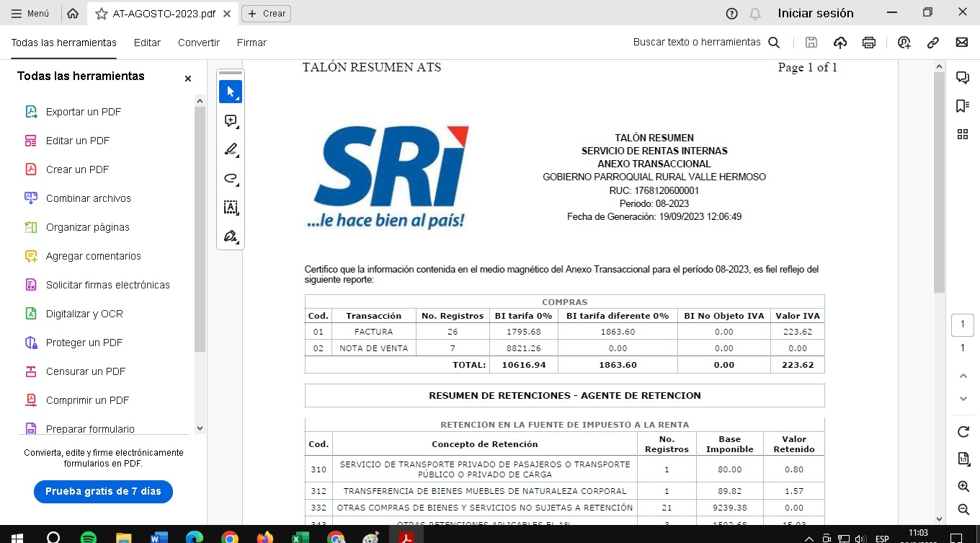Click the Prueba gratis de 7 días button
Viewport: 980px width, 543px height.
[x=103, y=491]
